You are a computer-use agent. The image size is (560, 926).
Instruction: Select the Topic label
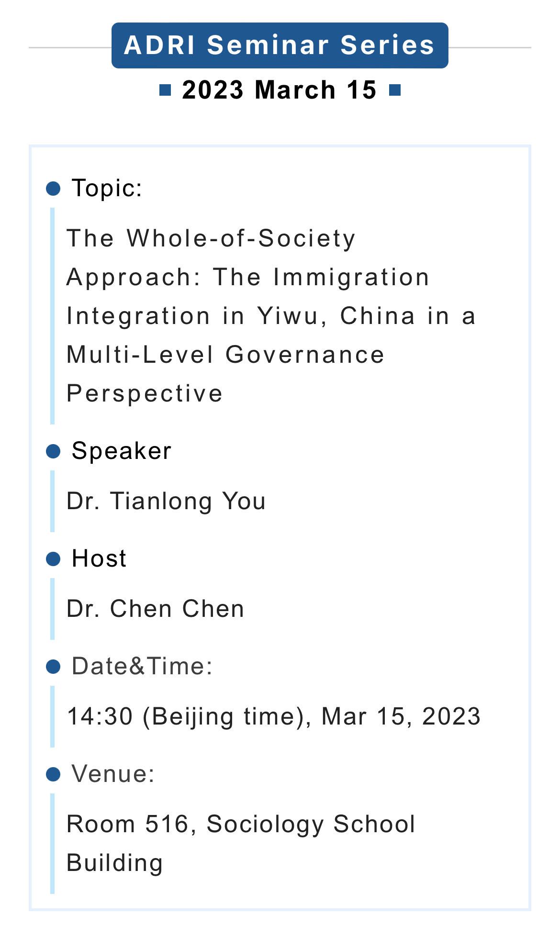[107, 188]
